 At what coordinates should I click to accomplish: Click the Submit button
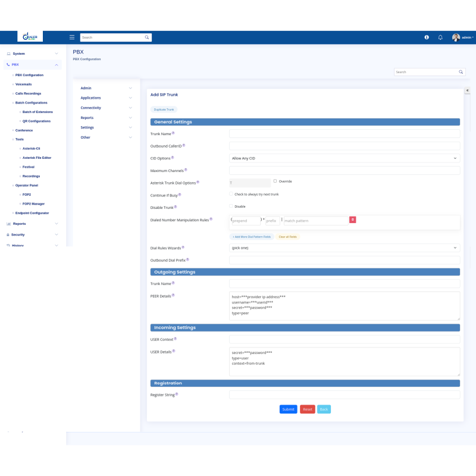click(288, 409)
